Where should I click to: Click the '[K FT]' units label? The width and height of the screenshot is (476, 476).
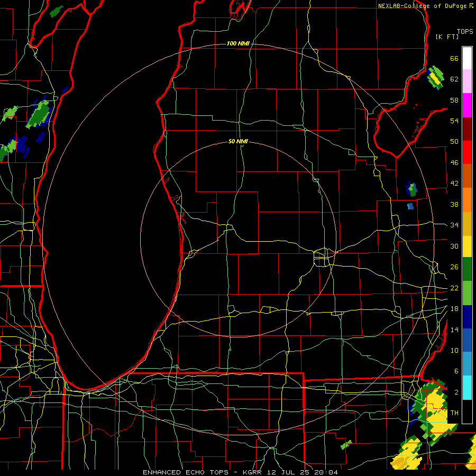coord(447,37)
